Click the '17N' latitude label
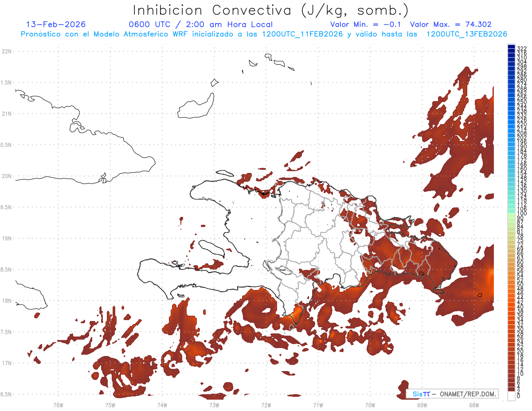Image resolution: width=532 pixels, height=411 pixels. 6,363
